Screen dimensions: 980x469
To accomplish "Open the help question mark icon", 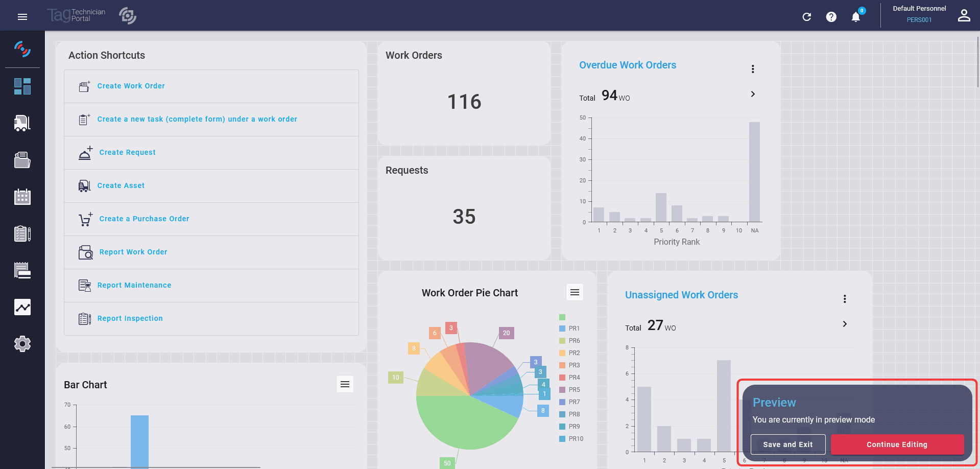I will tap(831, 17).
